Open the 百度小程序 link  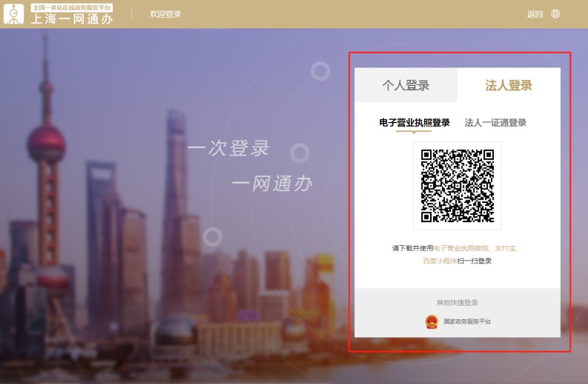(x=440, y=261)
